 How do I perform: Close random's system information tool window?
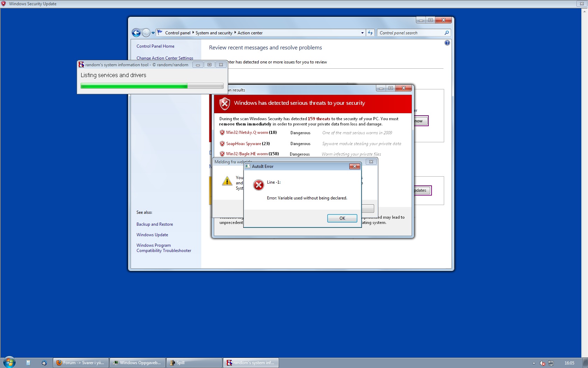coord(221,65)
